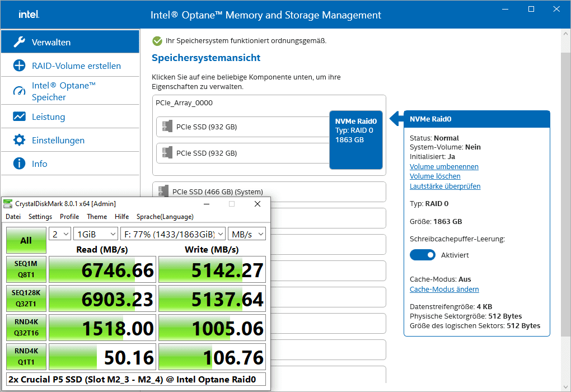Click the drive icon of the second PCIe SSD (932 GB)
Image resolution: width=571 pixels, height=392 pixels.
click(x=167, y=153)
